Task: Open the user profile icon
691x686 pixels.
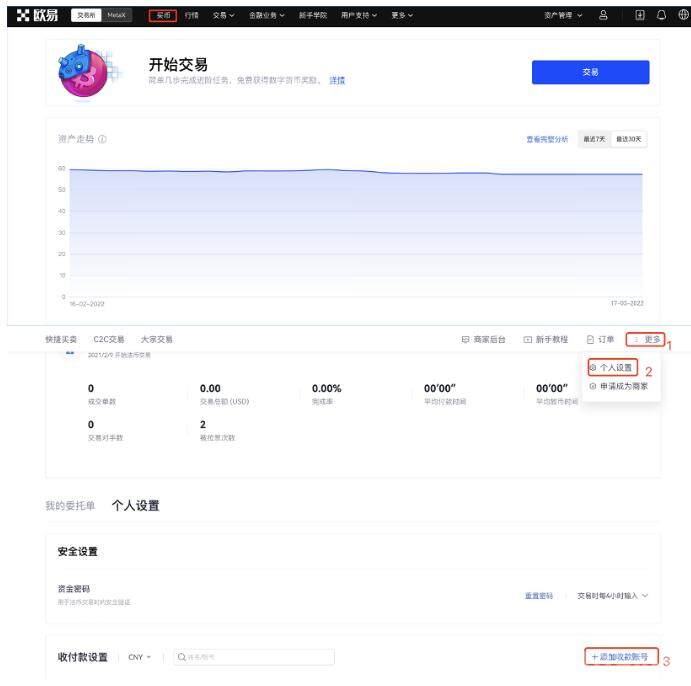Action: coord(603,15)
